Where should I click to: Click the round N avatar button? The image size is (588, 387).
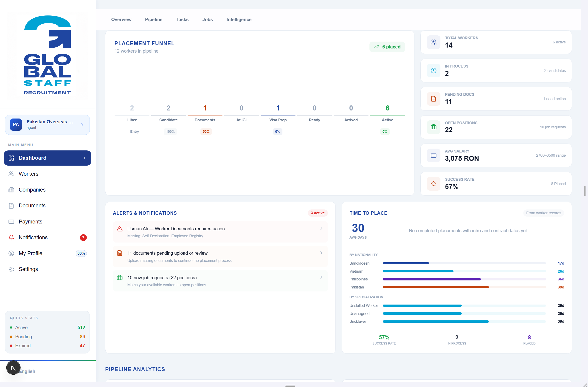(x=13, y=368)
